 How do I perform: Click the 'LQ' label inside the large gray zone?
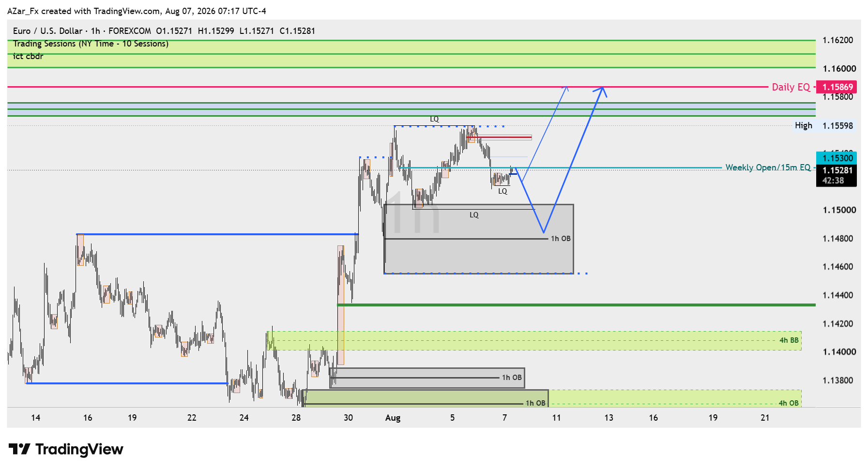(474, 215)
